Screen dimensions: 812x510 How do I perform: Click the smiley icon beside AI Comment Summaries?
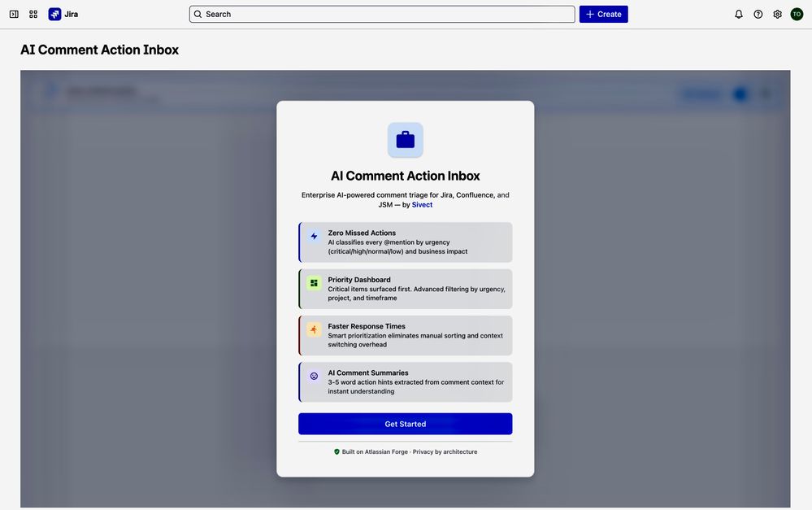(314, 377)
